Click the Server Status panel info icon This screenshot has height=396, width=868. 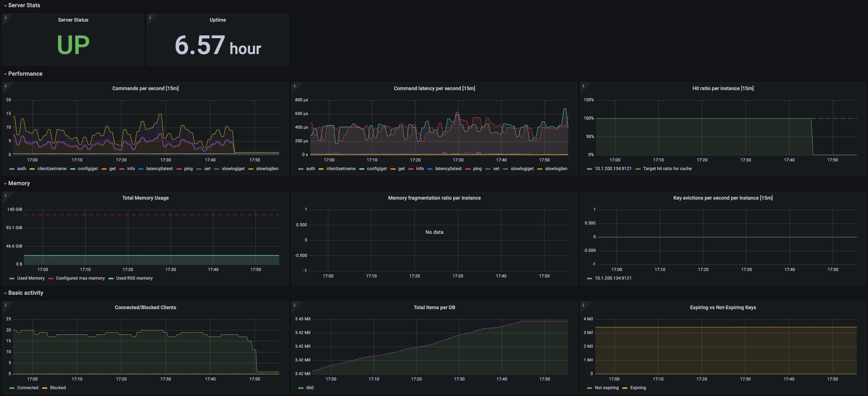click(5, 17)
